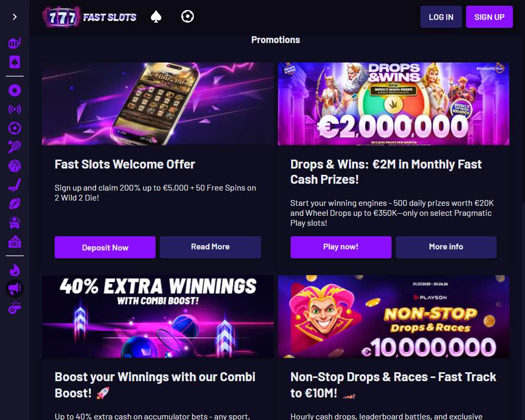Open the Drops & Wins €2,000,000 banner

tap(394, 103)
